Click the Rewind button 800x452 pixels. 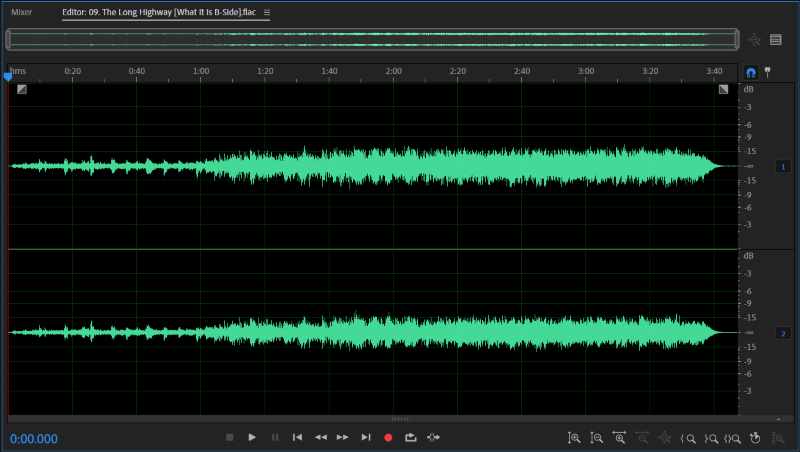[x=320, y=437]
